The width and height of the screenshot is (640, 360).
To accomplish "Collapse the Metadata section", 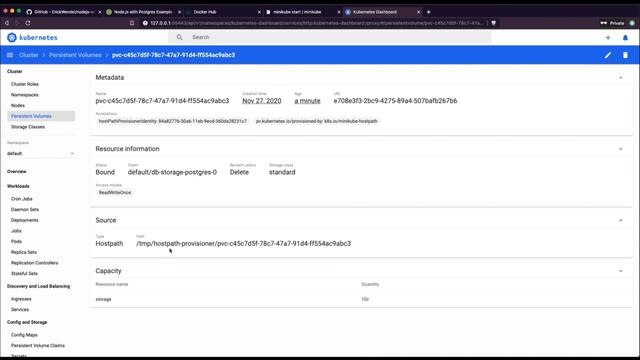I will 620,78.
